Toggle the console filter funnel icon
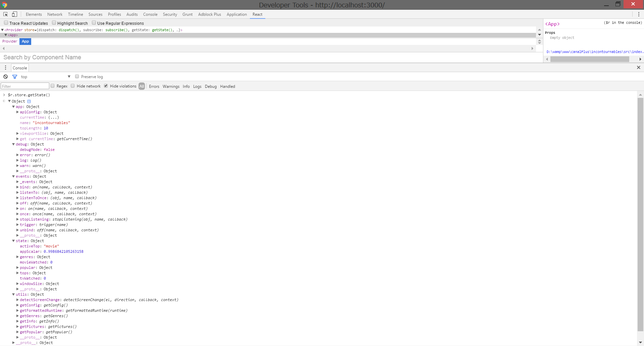The width and height of the screenshot is (644, 346). point(15,77)
